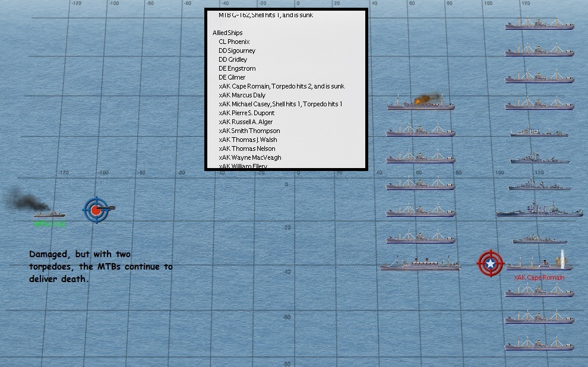Click the red xAK Cape Romain label

point(539,277)
